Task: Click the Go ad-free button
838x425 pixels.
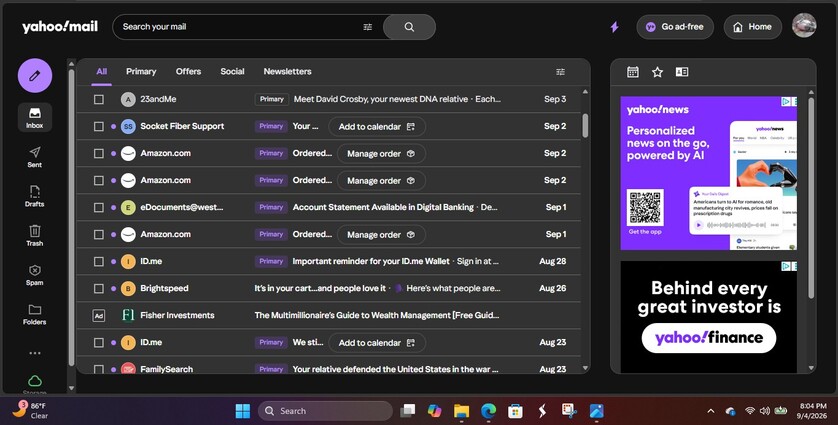Action: click(674, 27)
